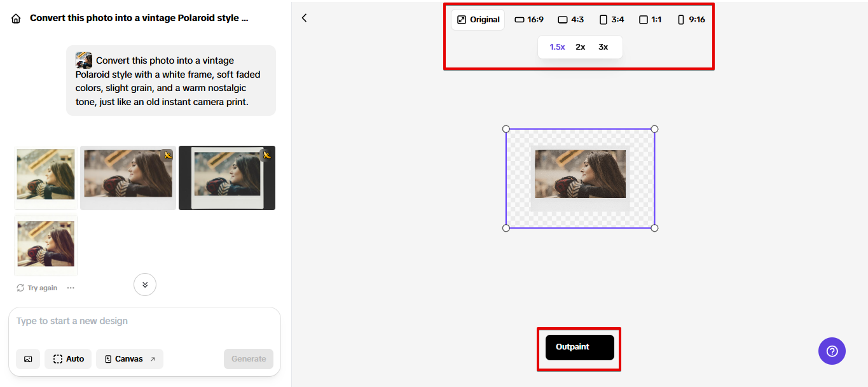868x387 pixels.
Task: Click the badge icon on second thumbnail
Action: (x=168, y=155)
